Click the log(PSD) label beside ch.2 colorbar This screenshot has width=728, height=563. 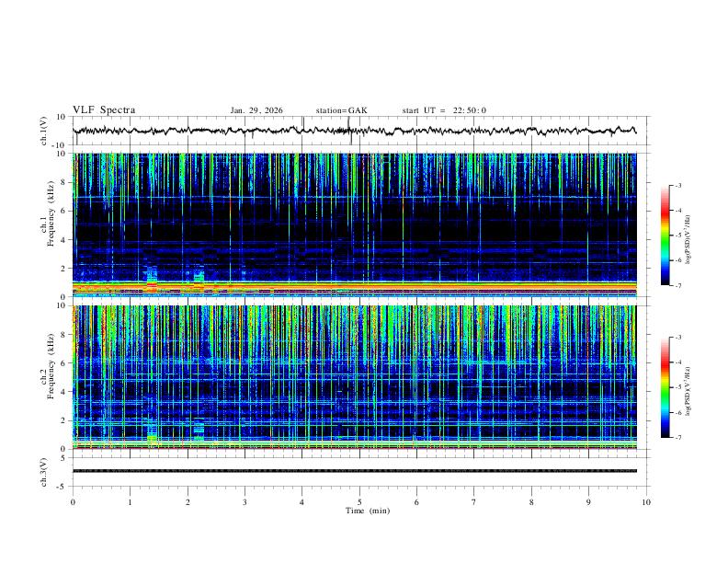click(688, 392)
